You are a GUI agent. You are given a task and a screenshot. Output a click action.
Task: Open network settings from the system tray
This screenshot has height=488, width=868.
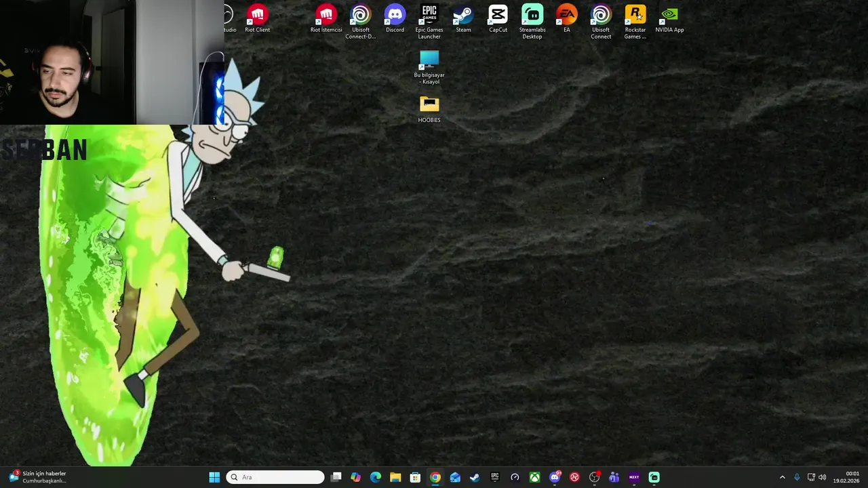coord(811,477)
